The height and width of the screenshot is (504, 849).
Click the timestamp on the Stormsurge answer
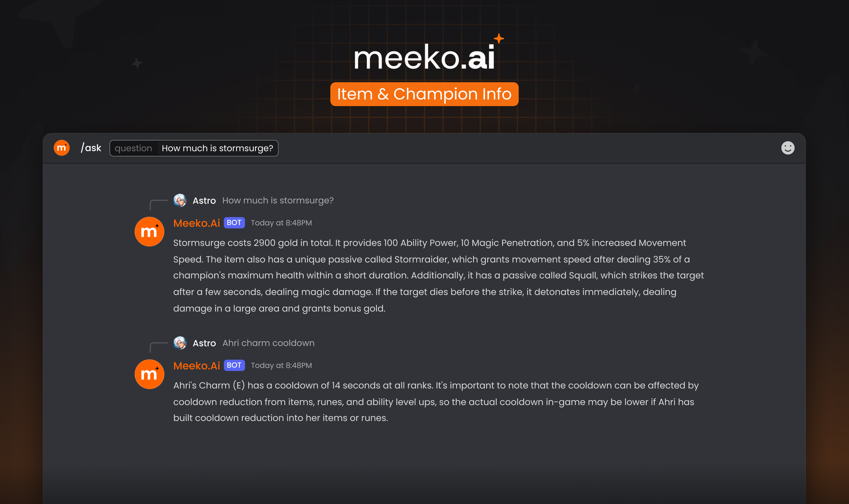point(281,223)
